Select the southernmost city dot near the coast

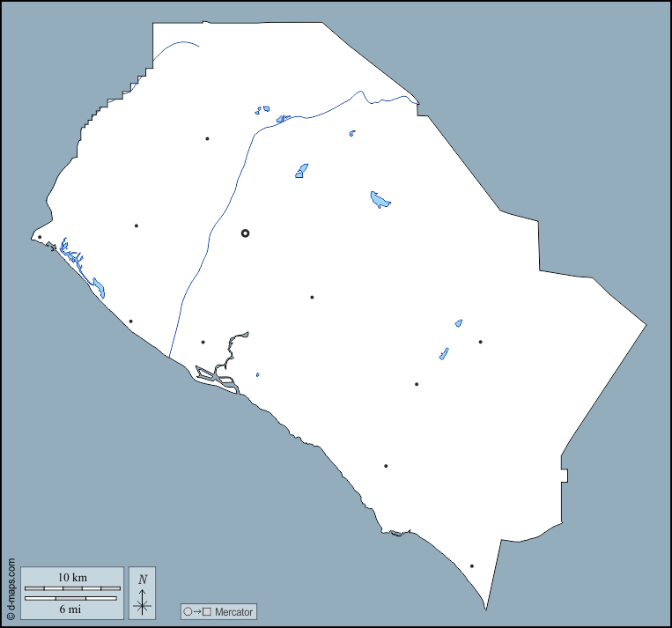click(x=472, y=566)
